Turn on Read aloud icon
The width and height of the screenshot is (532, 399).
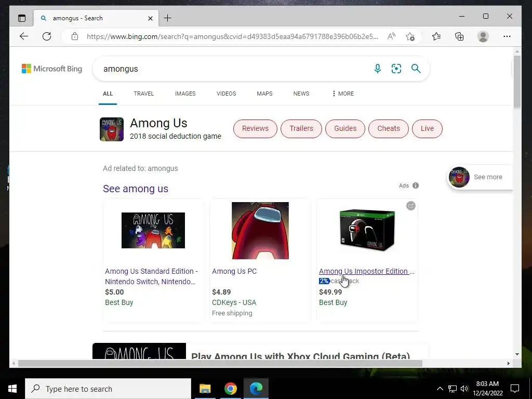point(391,36)
